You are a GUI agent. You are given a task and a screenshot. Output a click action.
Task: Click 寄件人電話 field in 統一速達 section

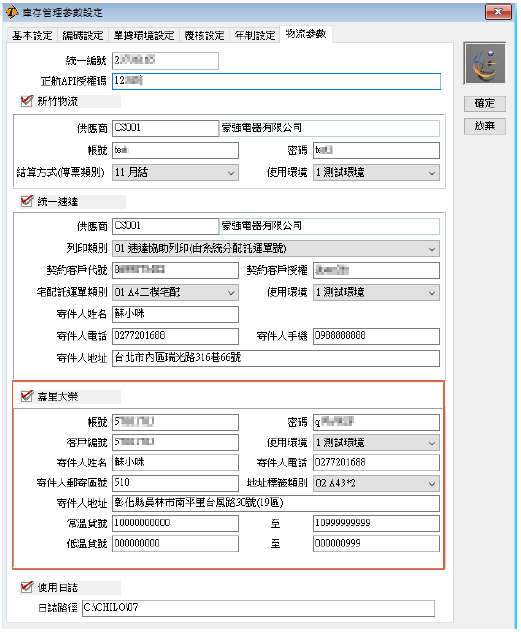pos(175,336)
